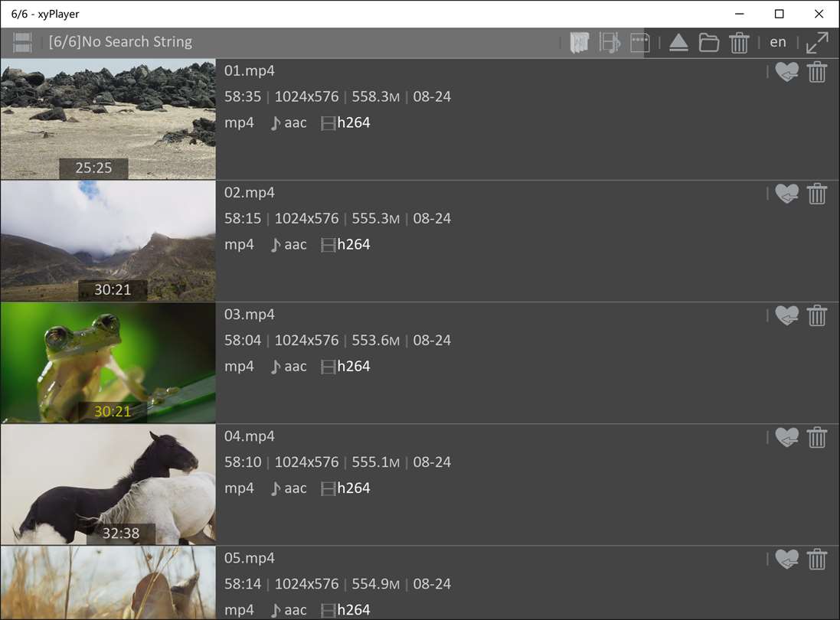Click the h264 codec label of 01.mp4
The image size is (840, 620).
[x=354, y=122]
